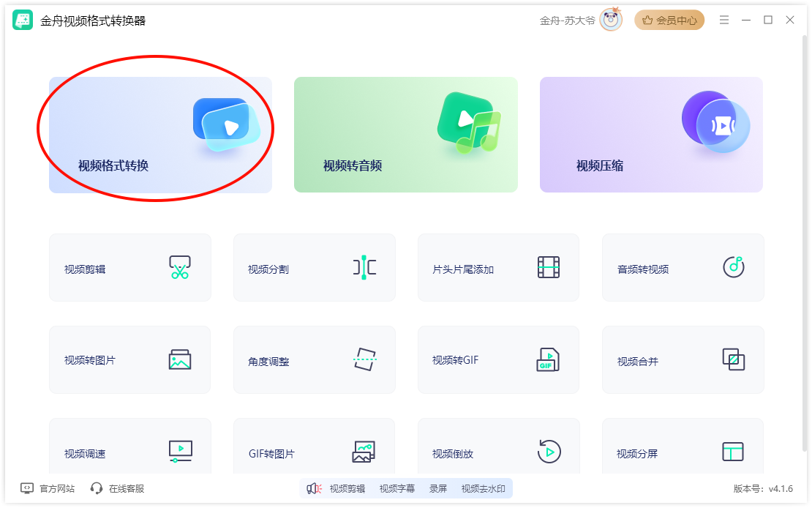Open 视频剪辑 link in bottom bar
Screen dimensions: 812x508
click(x=347, y=488)
